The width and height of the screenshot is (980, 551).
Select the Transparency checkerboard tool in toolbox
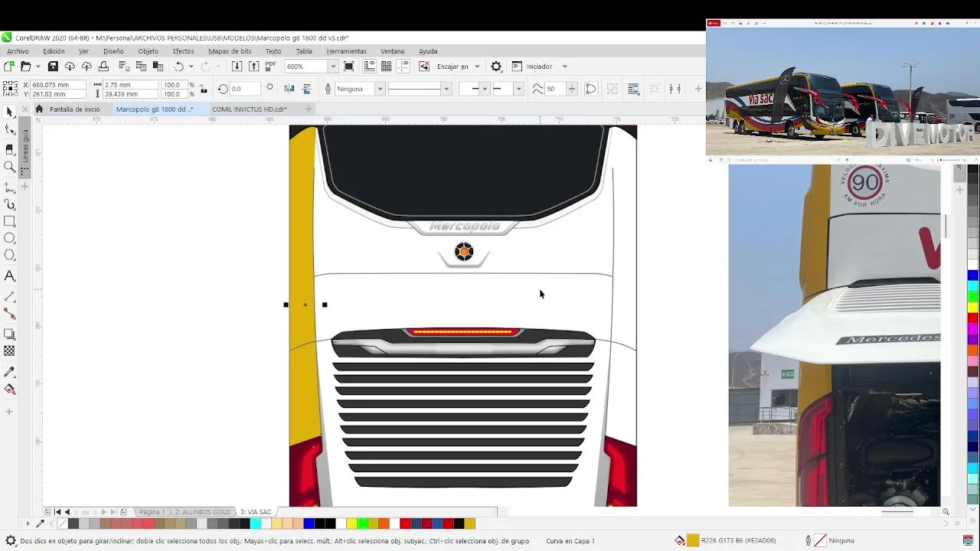tap(9, 351)
